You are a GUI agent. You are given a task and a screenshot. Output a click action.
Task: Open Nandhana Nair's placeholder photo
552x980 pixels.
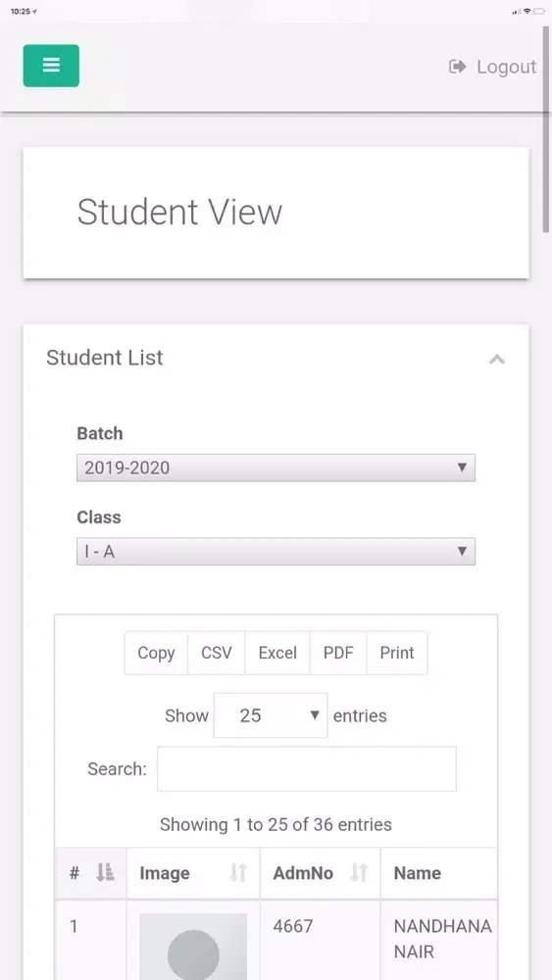click(193, 947)
